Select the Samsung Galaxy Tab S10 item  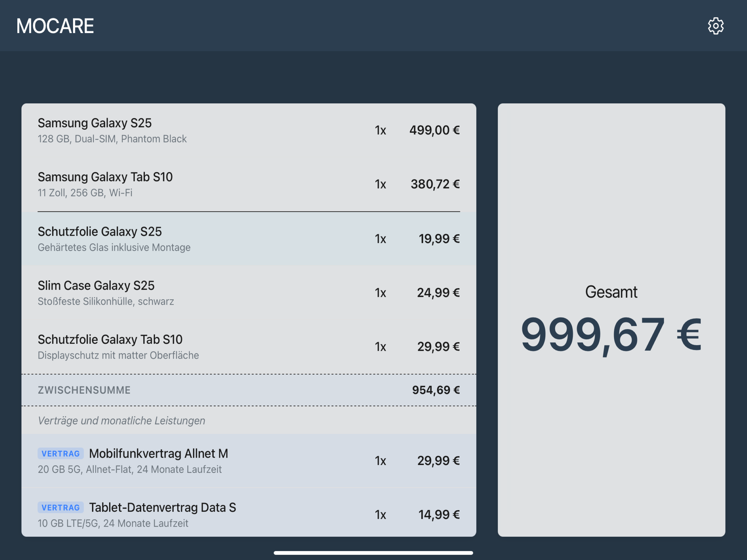click(249, 184)
